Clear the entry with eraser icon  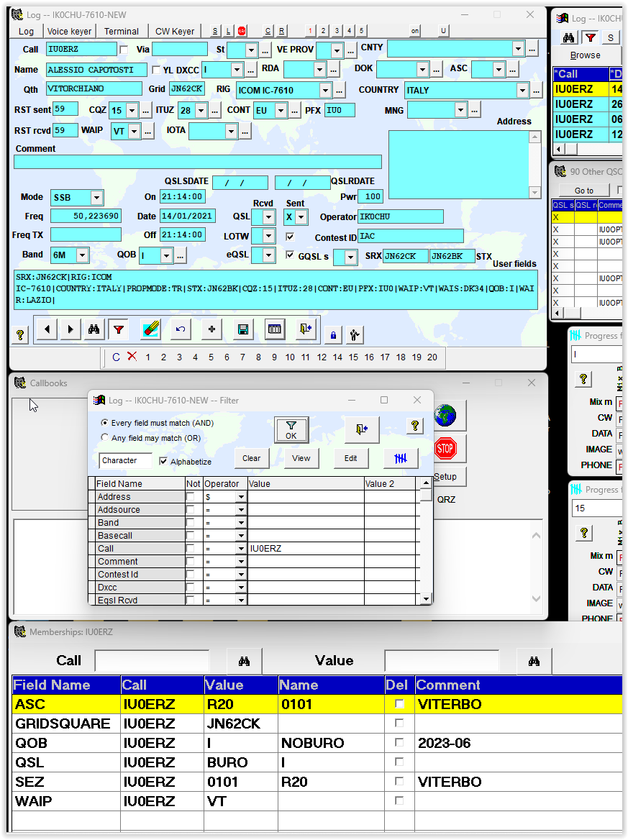click(x=151, y=329)
